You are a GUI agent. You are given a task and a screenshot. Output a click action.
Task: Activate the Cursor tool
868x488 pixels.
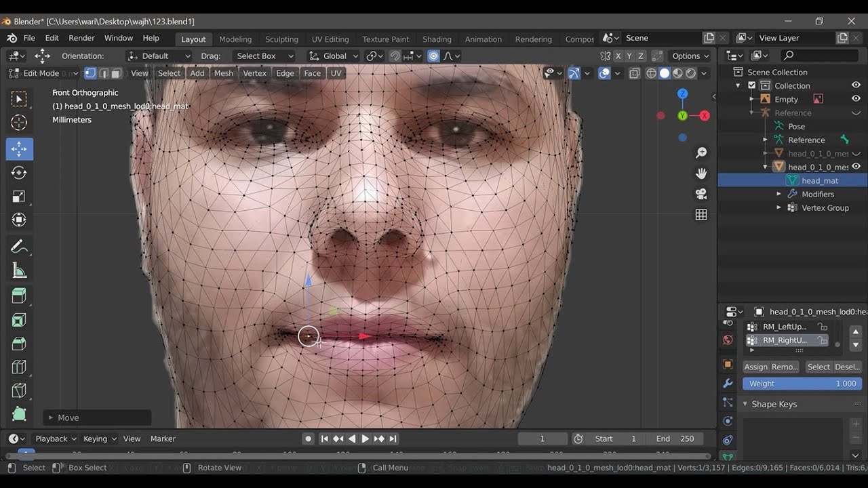pyautogui.click(x=19, y=123)
